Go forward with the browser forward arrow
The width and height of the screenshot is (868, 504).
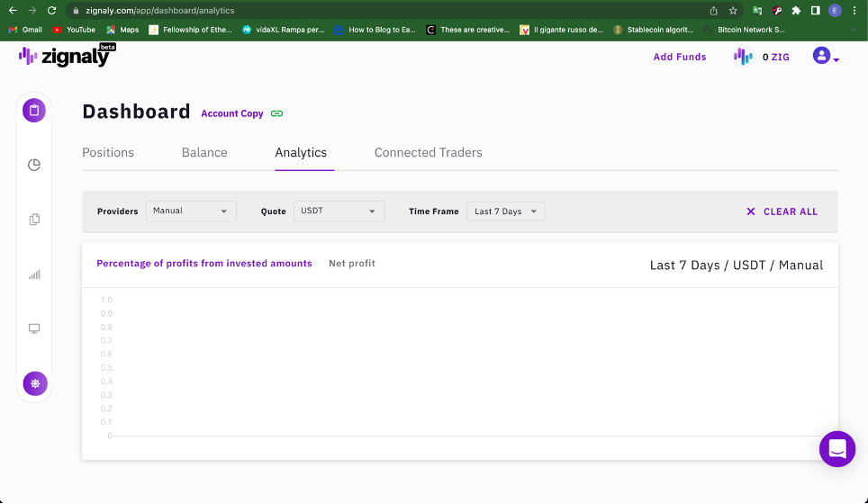tap(32, 11)
